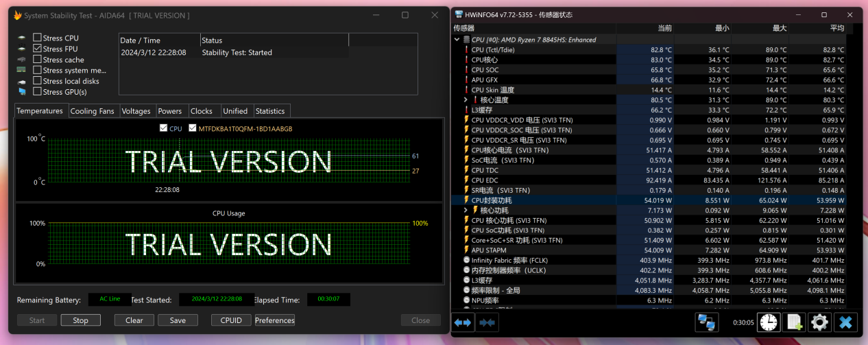Open HWiNFO remote network monitoring icon
The width and height of the screenshot is (868, 345).
706,322
